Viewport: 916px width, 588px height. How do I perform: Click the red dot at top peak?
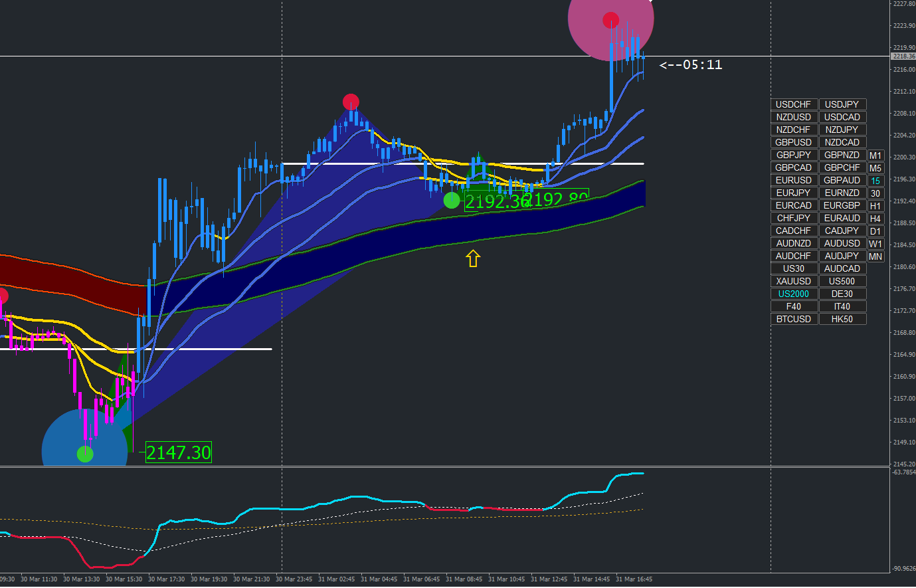point(610,20)
